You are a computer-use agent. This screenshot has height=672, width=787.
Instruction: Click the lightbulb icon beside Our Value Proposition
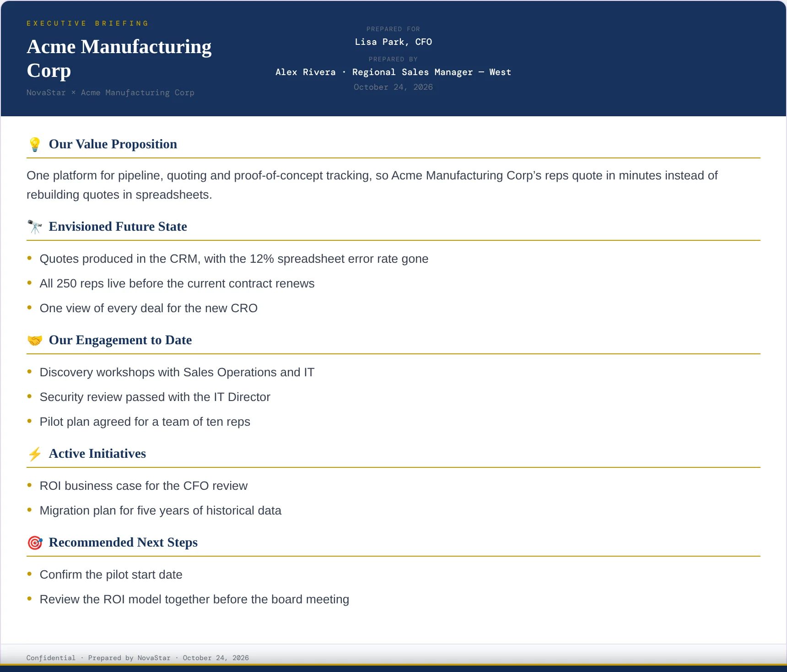coord(35,144)
